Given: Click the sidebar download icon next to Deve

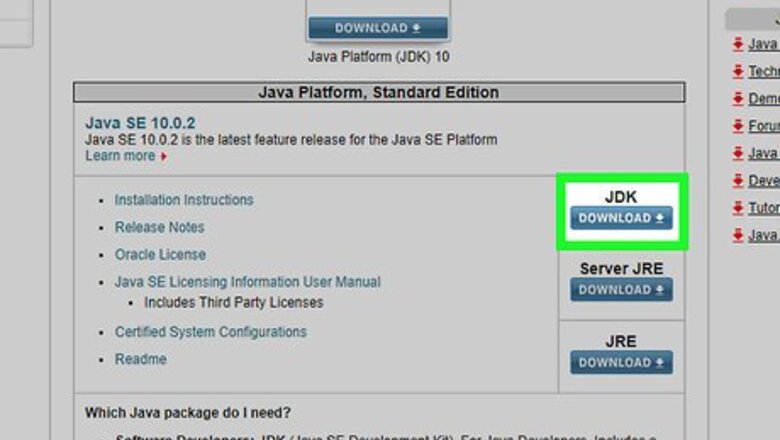Looking at the screenshot, I should (738, 180).
